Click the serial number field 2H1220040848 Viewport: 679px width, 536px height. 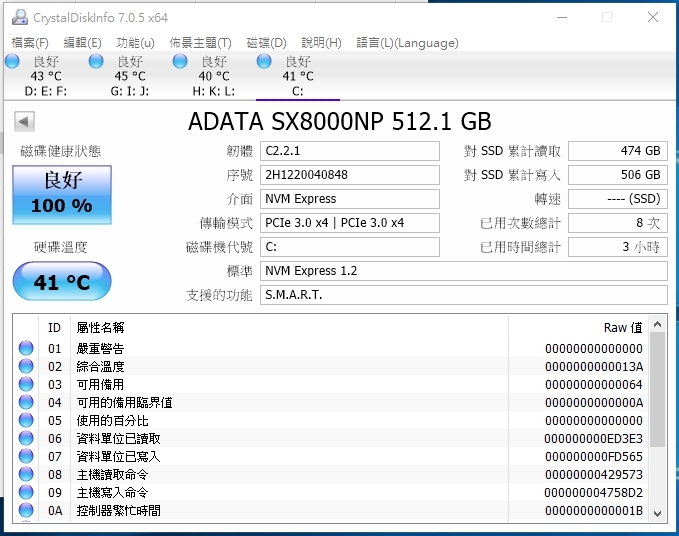[350, 175]
